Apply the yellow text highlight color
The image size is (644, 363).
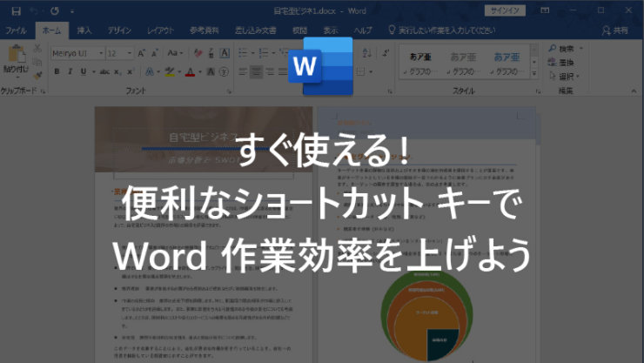(x=170, y=72)
